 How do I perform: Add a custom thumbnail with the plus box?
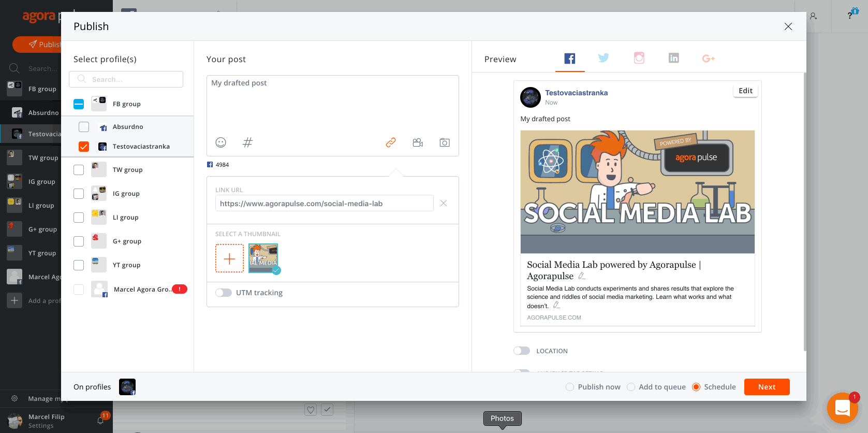coord(229,258)
